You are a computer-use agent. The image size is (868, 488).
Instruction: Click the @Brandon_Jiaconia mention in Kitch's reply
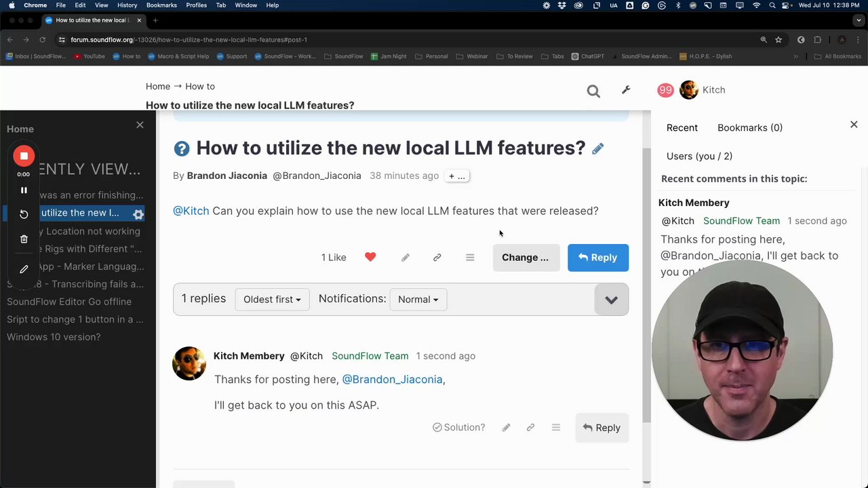(x=392, y=380)
